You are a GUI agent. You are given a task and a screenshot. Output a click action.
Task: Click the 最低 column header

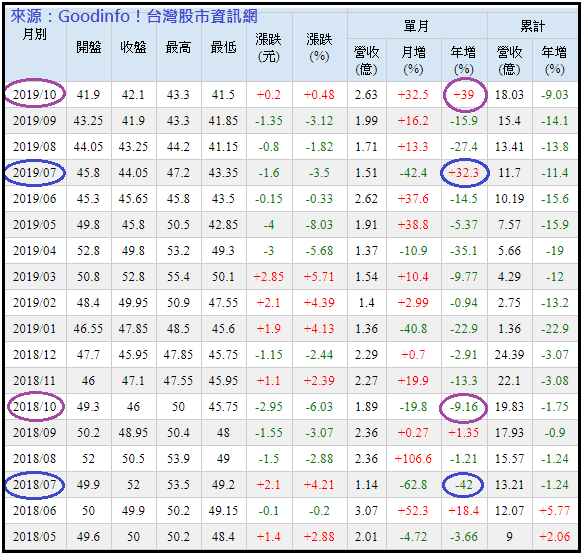pos(223,48)
